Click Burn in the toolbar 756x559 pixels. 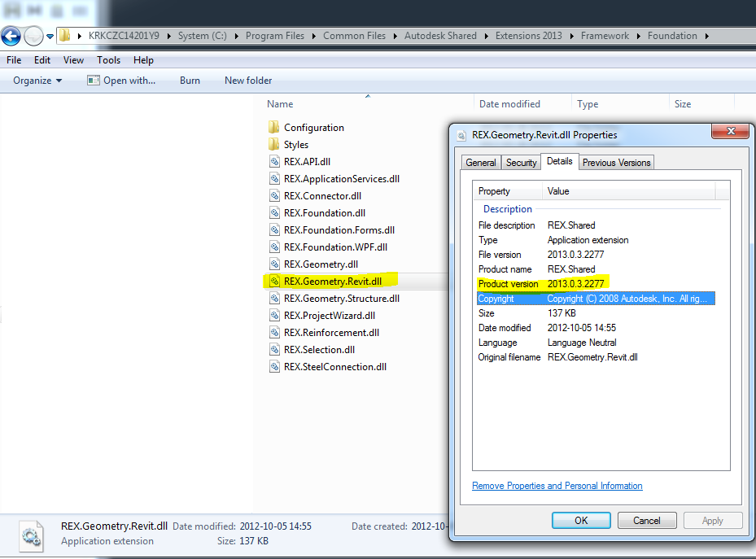pos(190,81)
